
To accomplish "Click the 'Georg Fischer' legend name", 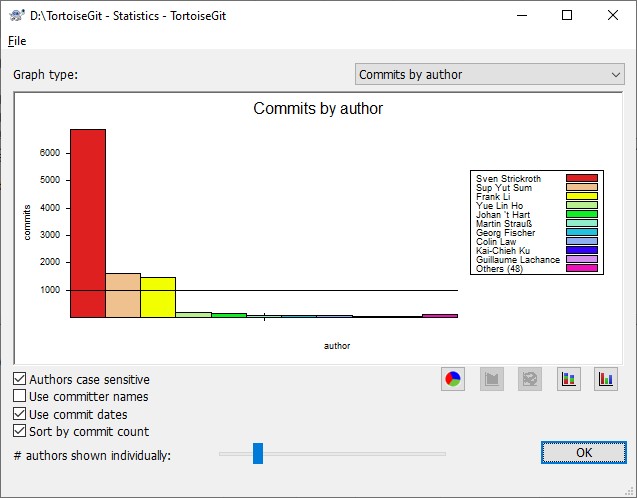I will click(x=505, y=233).
